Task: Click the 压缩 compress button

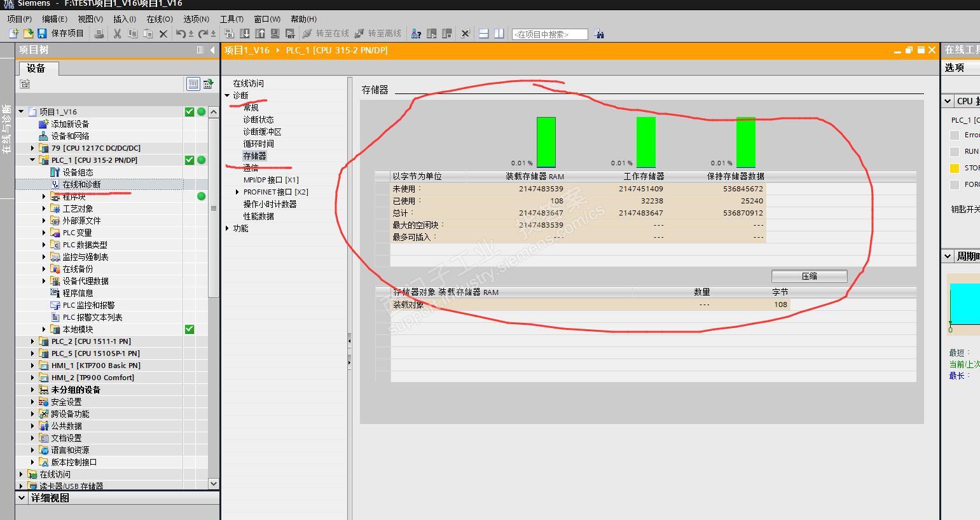Action: 809,277
